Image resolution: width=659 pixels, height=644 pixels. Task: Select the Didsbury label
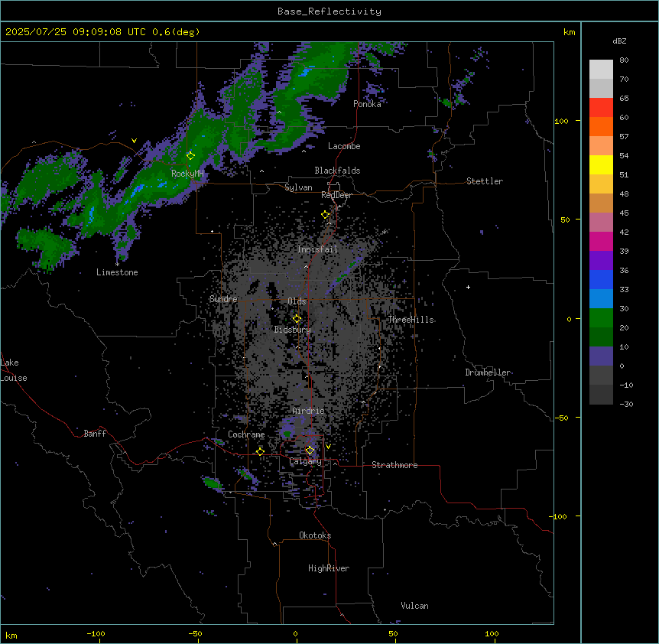pos(293,330)
